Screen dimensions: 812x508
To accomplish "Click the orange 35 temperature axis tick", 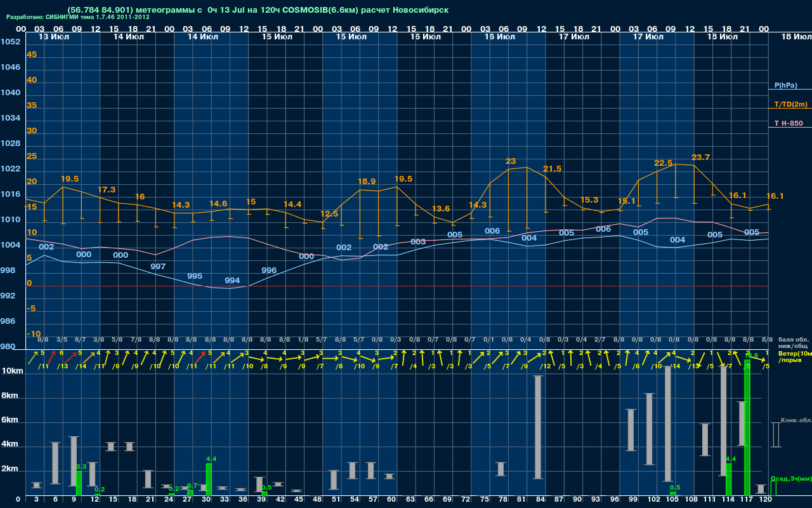I will [x=32, y=105].
